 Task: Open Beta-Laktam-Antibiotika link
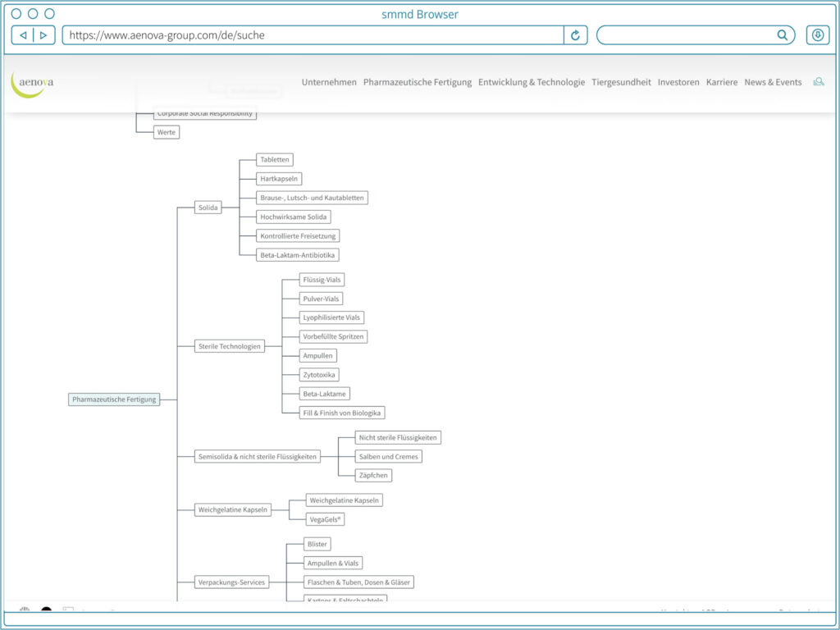[x=297, y=255]
